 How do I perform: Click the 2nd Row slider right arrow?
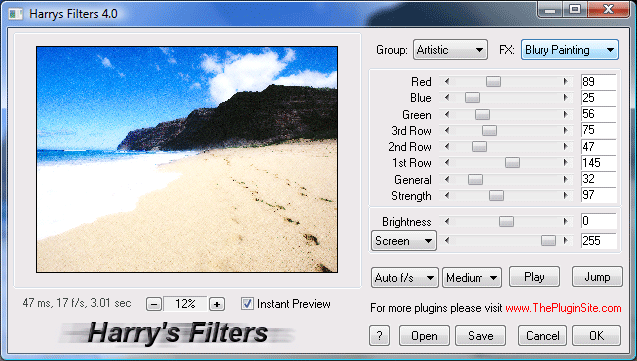566,147
